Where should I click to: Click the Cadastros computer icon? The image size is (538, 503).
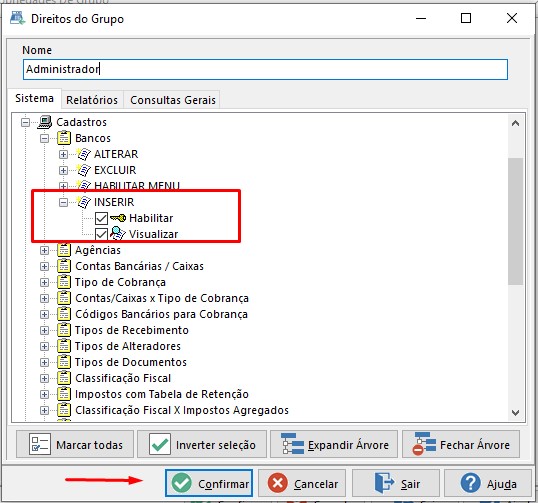click(x=45, y=122)
